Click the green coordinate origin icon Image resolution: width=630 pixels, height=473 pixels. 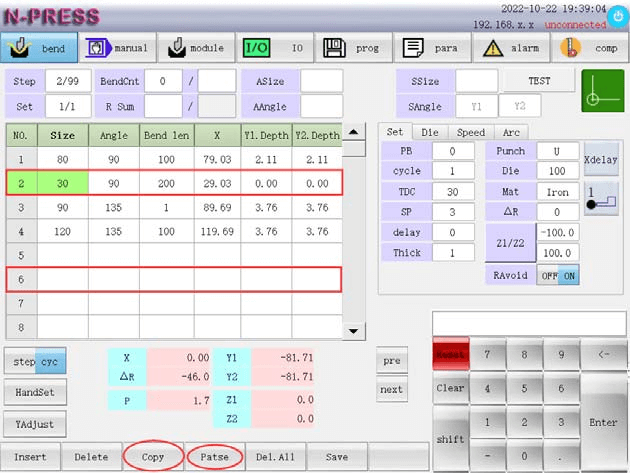pos(602,91)
